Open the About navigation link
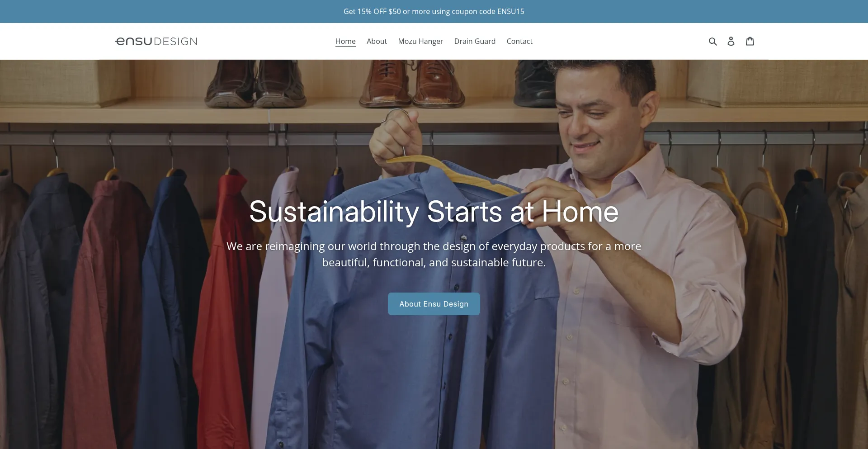 [377, 41]
